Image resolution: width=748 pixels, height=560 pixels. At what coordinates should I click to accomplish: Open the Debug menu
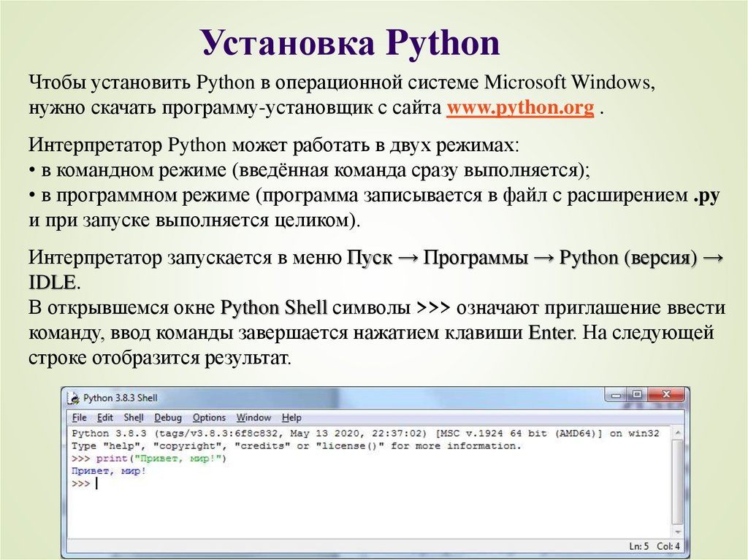(168, 418)
